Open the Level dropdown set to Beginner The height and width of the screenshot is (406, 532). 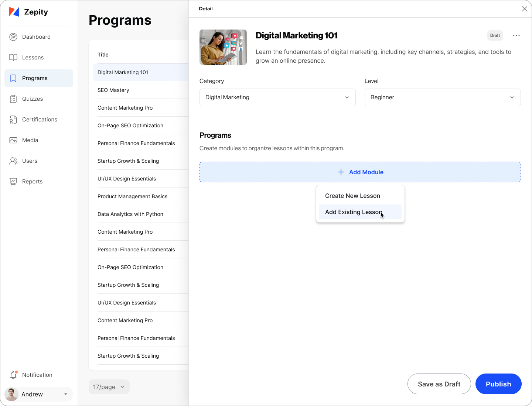(442, 97)
